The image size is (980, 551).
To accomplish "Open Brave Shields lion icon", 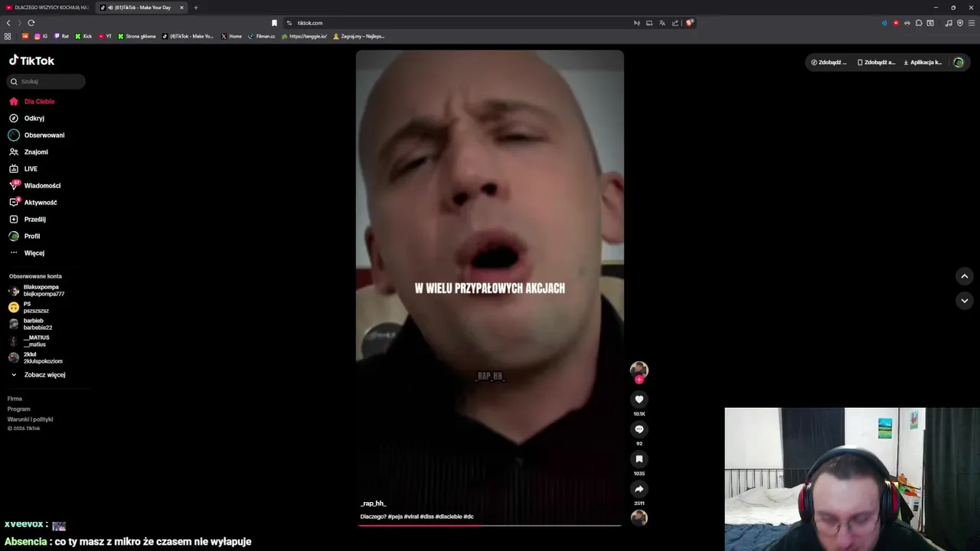I will 689,23.
